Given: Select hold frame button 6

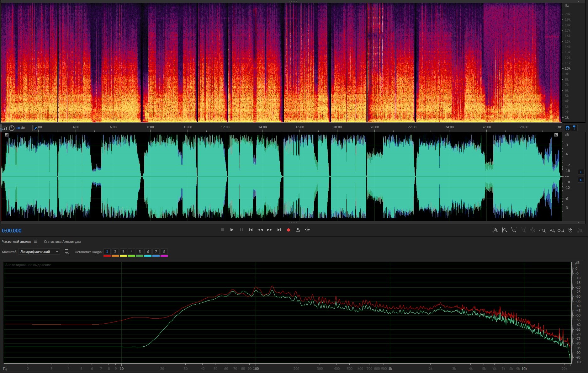Looking at the screenshot, I should [148, 252].
